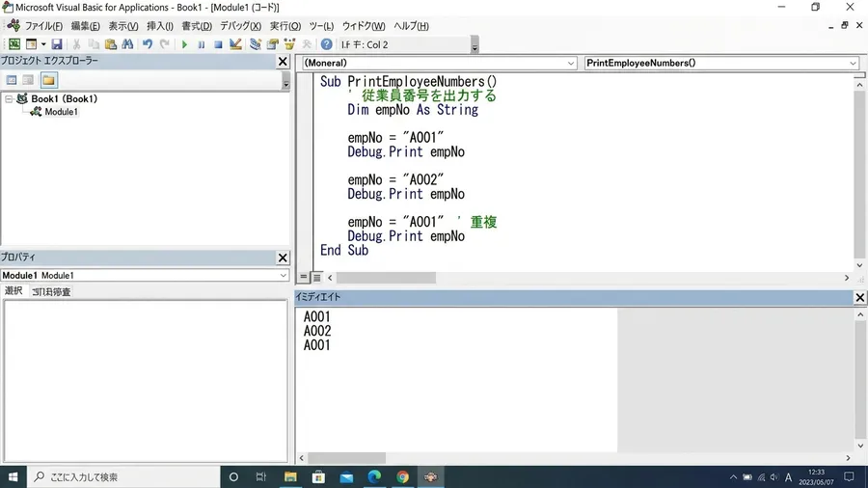868x488 pixels.
Task: Click the taskbar search box
Action: click(122, 477)
